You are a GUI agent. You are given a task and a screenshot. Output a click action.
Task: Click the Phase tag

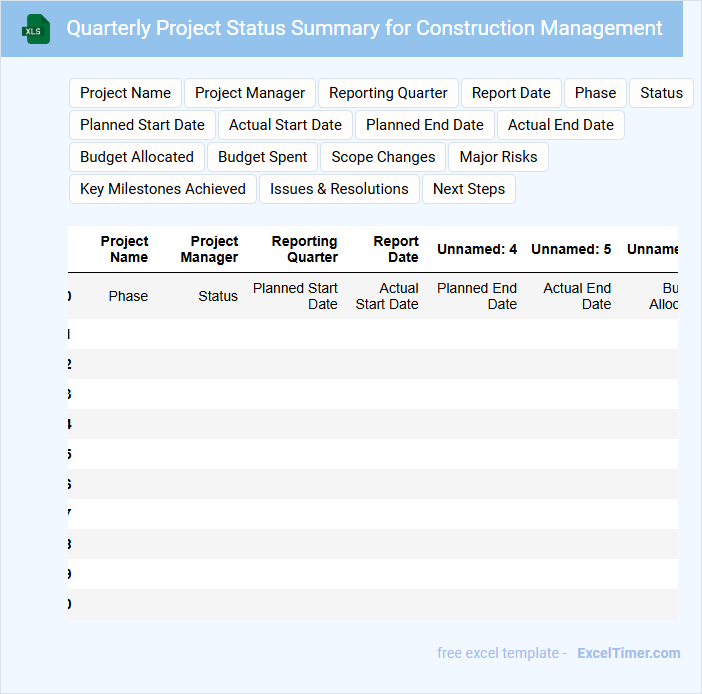pyautogui.click(x=595, y=93)
